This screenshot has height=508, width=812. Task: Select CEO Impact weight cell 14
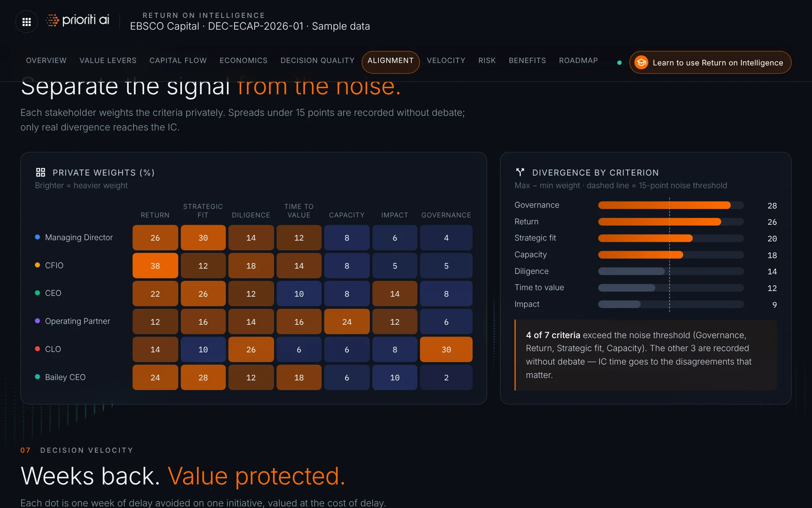(395, 294)
